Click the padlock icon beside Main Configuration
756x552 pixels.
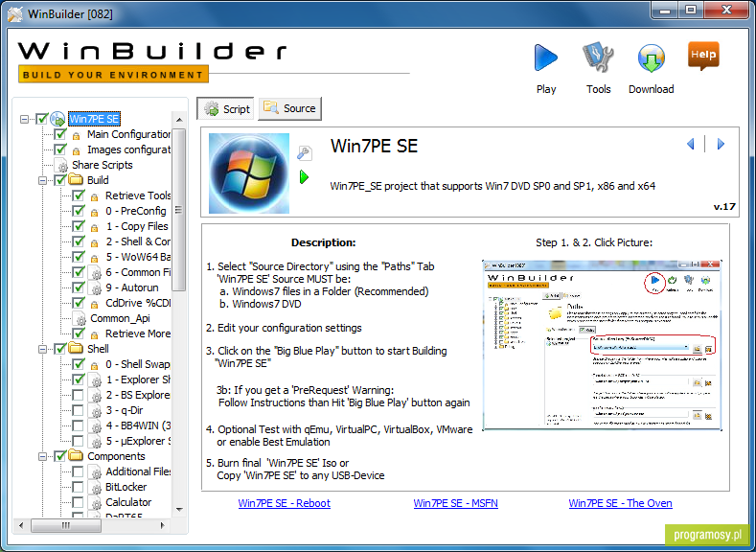pyautogui.click(x=76, y=135)
